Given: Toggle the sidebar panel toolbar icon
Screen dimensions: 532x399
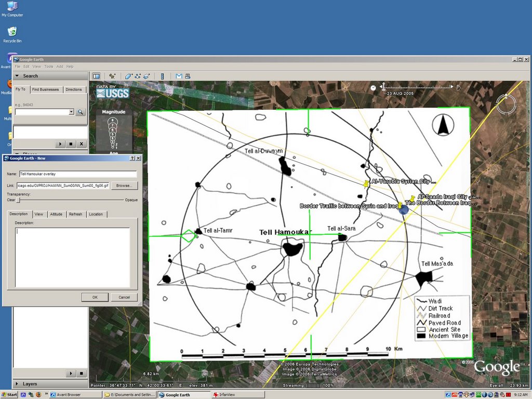Looking at the screenshot, I should [x=96, y=76].
